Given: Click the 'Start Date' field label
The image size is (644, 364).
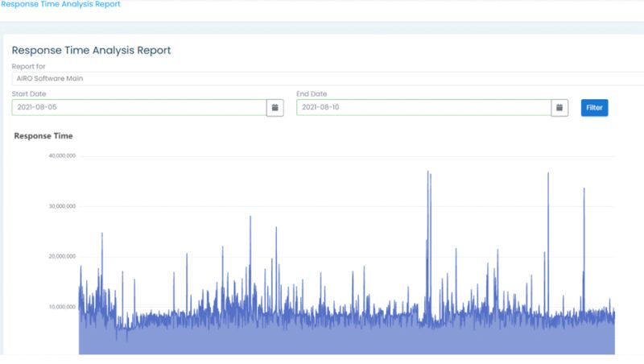Looking at the screenshot, I should [x=29, y=94].
